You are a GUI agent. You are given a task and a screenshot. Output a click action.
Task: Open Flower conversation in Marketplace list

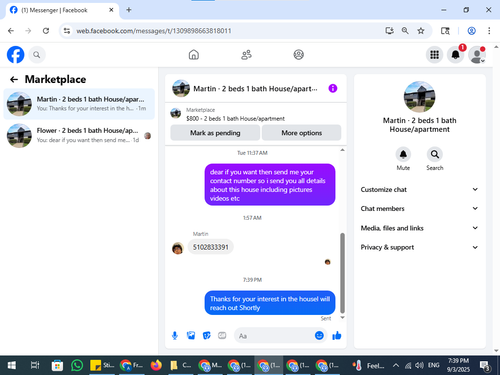click(79, 135)
